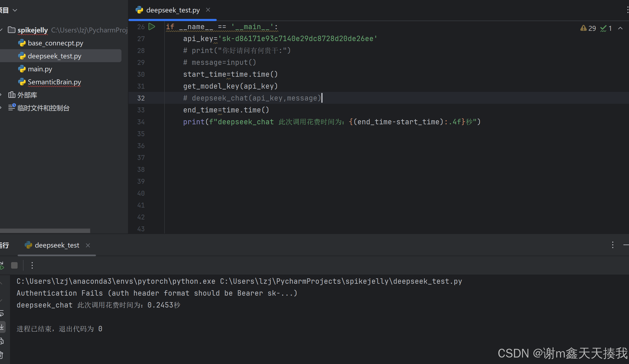Click the green run gutter arrow on line 26
Screen dimensions: 629x364
(152, 27)
